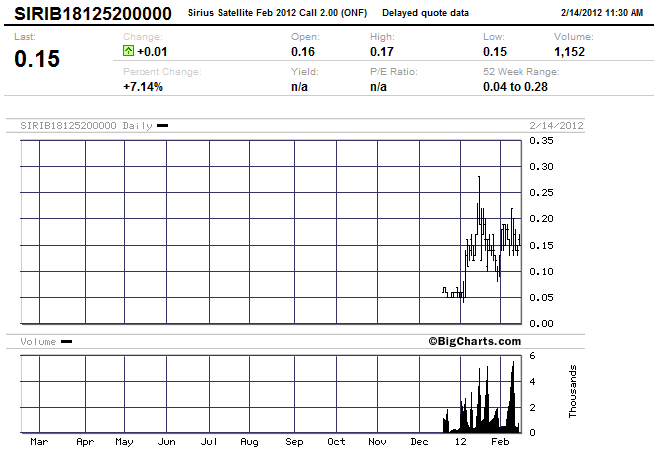Click the volume axis label 6
Image resolution: width=659 pixels, height=459 pixels.
[532, 356]
